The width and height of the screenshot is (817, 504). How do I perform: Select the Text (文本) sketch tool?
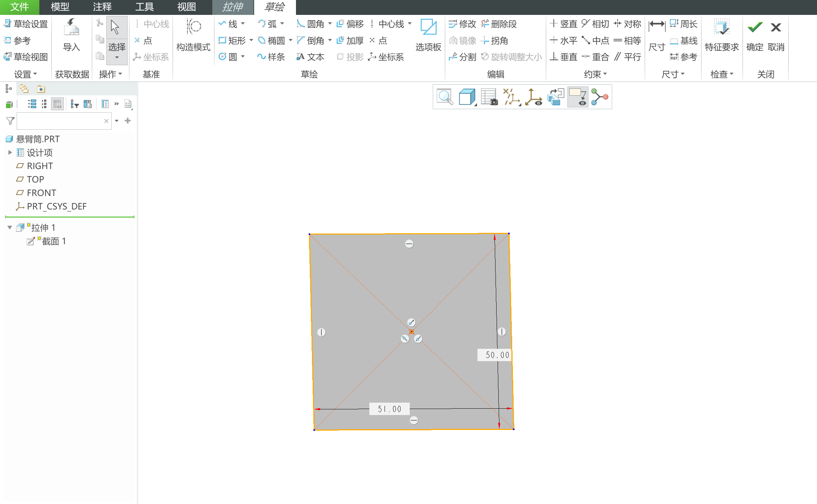[310, 57]
